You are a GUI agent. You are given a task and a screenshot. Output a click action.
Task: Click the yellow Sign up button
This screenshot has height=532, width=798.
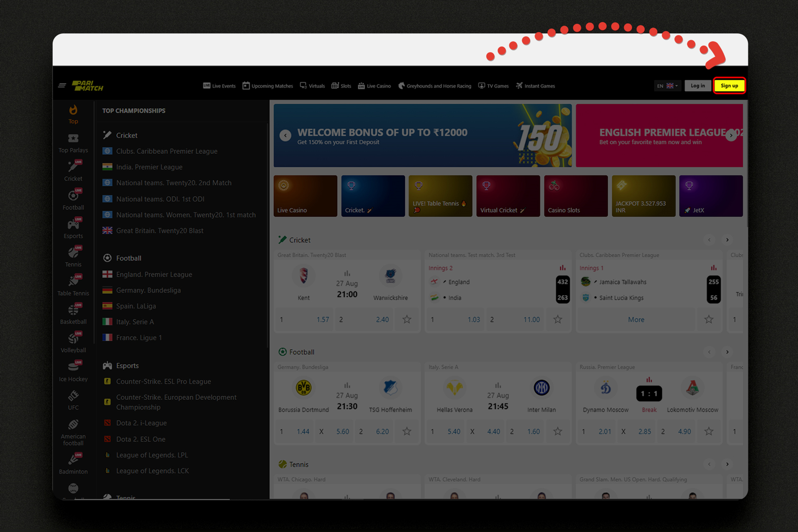coord(729,86)
